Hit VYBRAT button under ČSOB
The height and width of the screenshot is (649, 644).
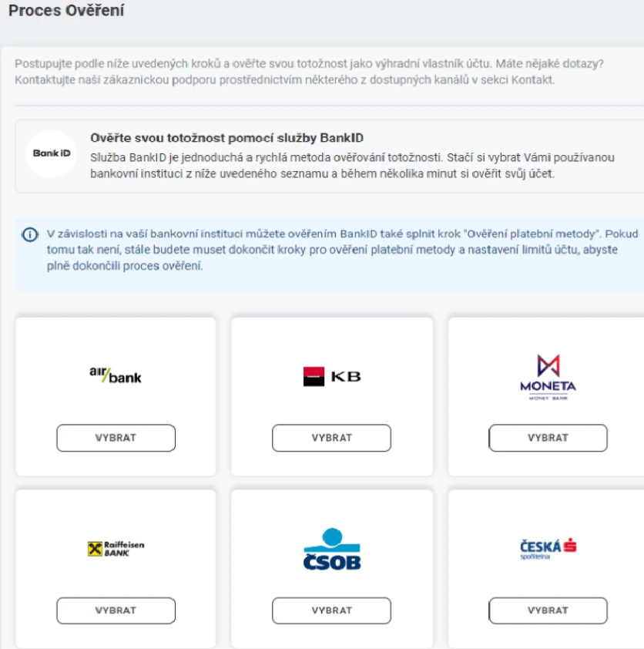coord(332,610)
